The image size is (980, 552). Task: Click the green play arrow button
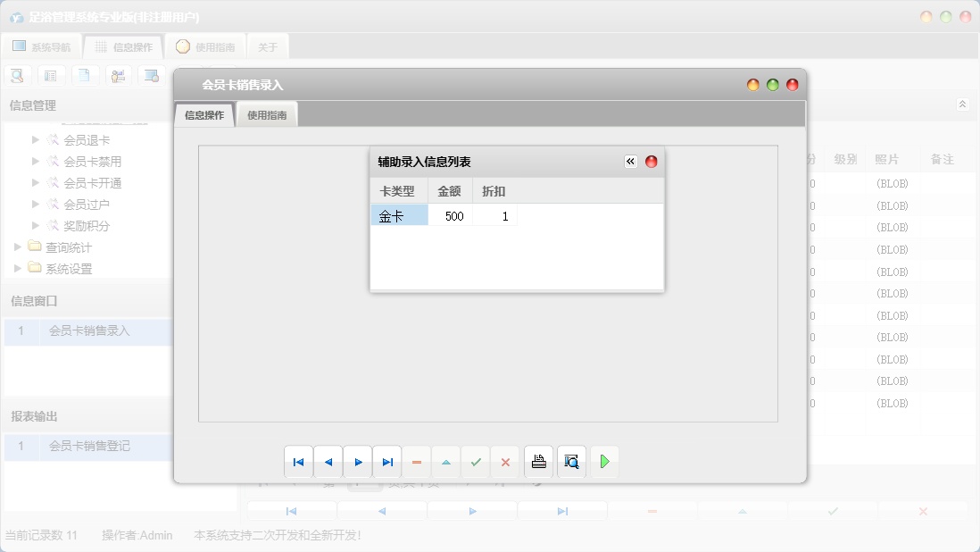[x=604, y=462]
